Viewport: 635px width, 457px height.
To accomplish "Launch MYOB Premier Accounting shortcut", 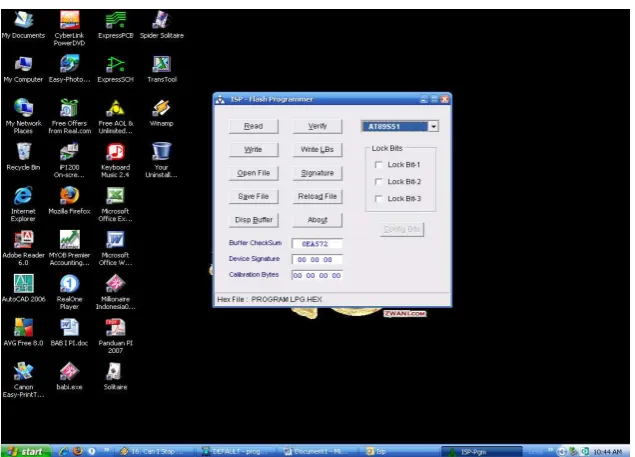I will [69, 248].
